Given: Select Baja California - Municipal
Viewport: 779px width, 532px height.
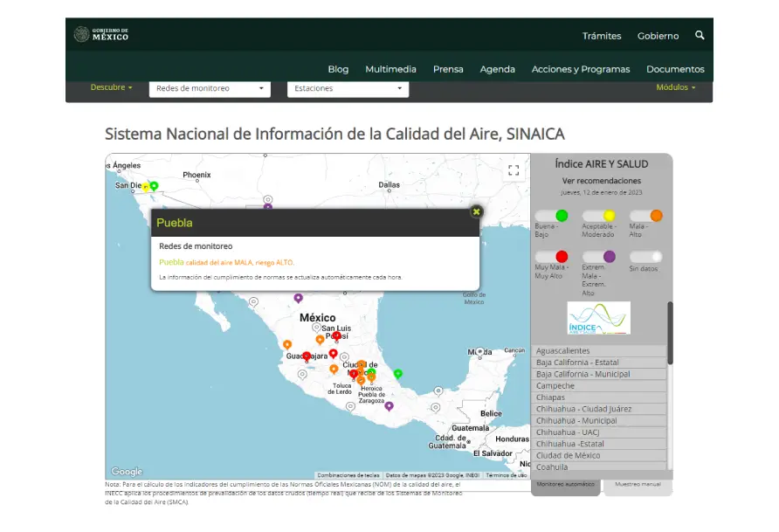Looking at the screenshot, I should (599, 374).
